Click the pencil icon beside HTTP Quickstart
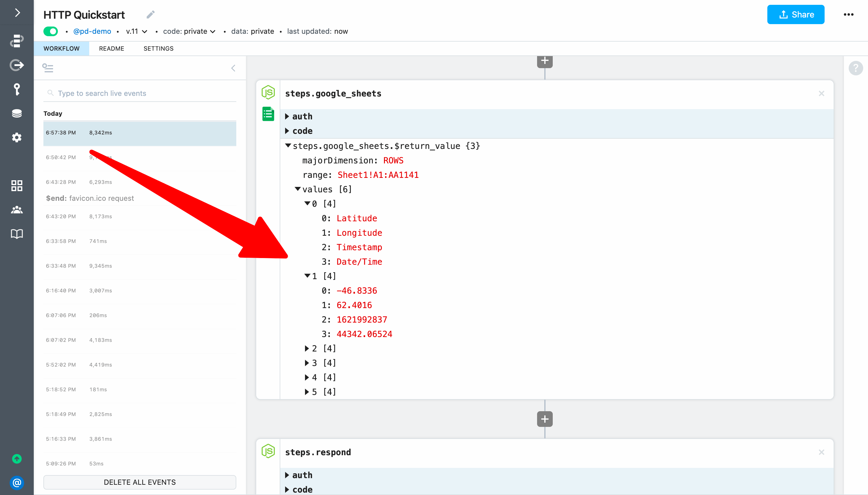Image resolution: width=868 pixels, height=495 pixels. (x=151, y=14)
